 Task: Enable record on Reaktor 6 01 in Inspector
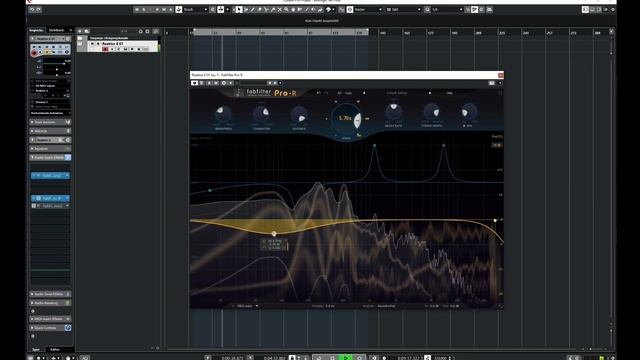pos(34,53)
